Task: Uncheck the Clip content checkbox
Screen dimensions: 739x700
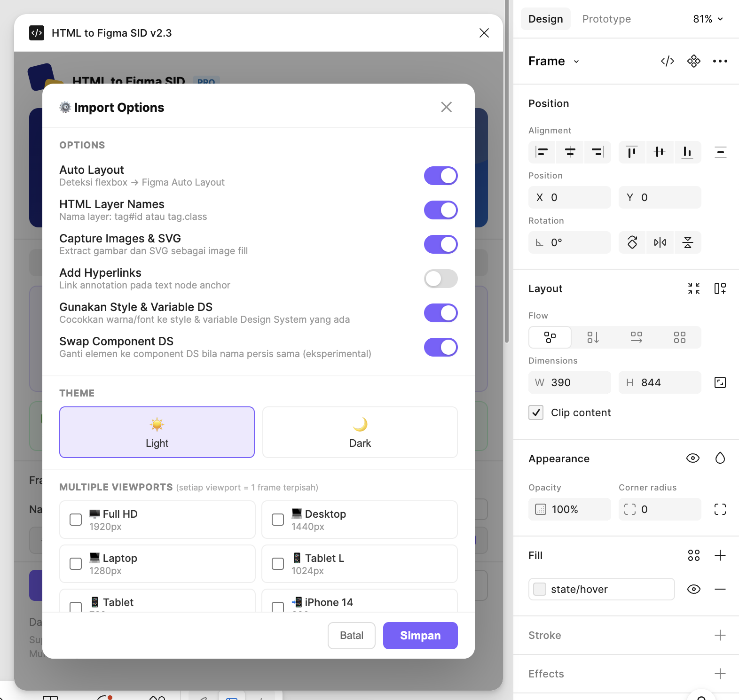Action: pos(536,412)
